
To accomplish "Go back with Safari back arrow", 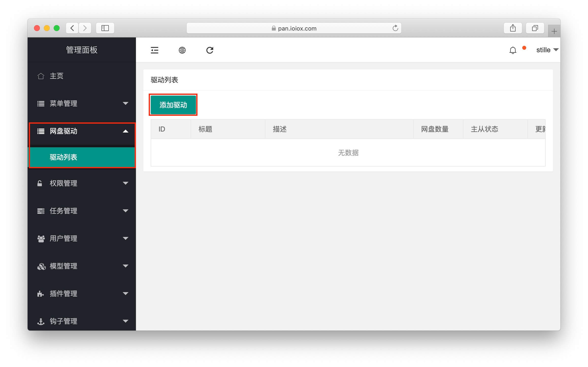I will pos(72,28).
